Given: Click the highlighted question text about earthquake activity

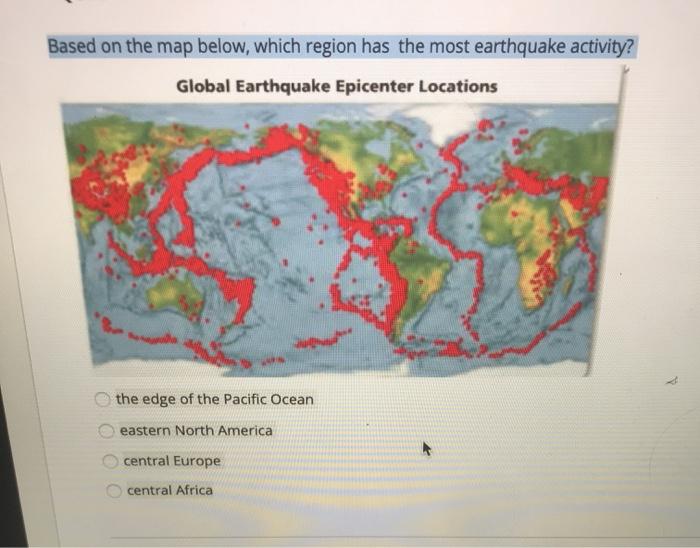Looking at the screenshot, I should [342, 46].
